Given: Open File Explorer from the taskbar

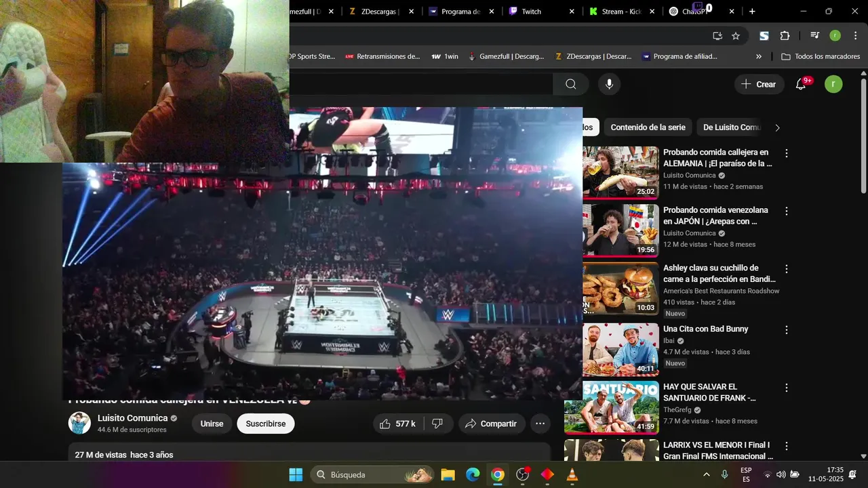Looking at the screenshot, I should (448, 474).
